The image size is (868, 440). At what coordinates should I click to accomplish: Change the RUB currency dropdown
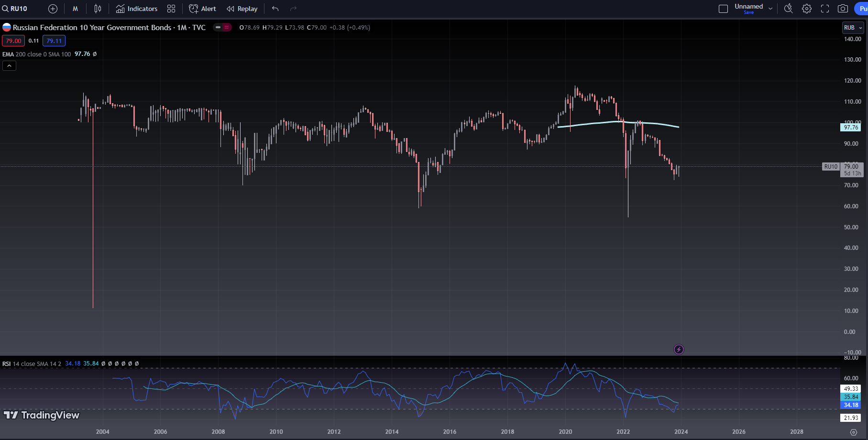point(853,28)
